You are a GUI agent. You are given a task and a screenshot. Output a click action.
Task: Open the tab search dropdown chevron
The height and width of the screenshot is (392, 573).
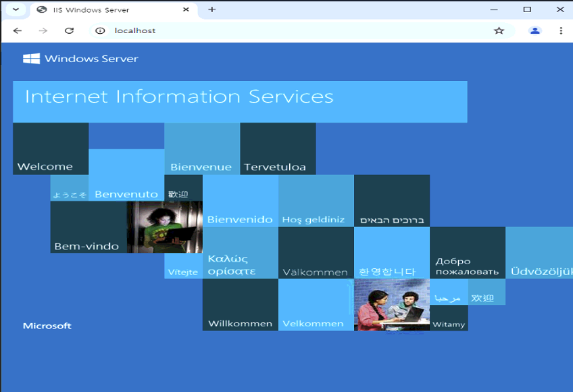click(16, 9)
